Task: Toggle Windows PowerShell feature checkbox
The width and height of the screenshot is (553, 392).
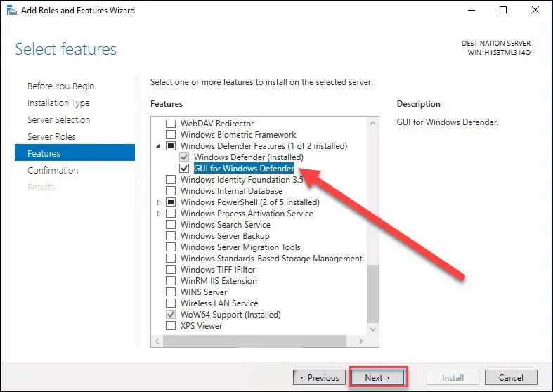Action: (171, 202)
